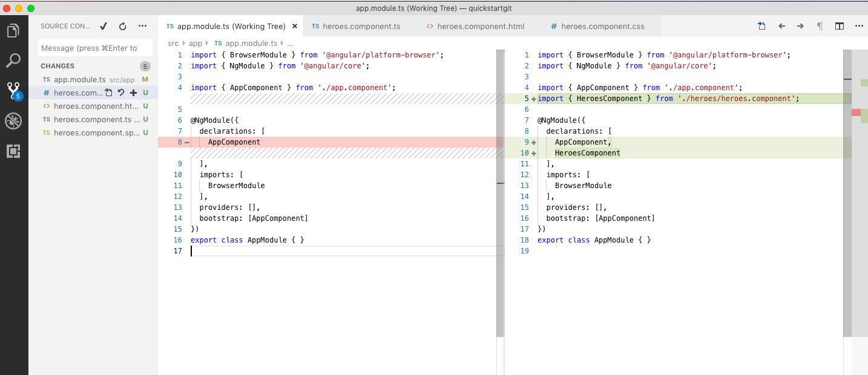Click the Open File editor action icon

coord(761,26)
